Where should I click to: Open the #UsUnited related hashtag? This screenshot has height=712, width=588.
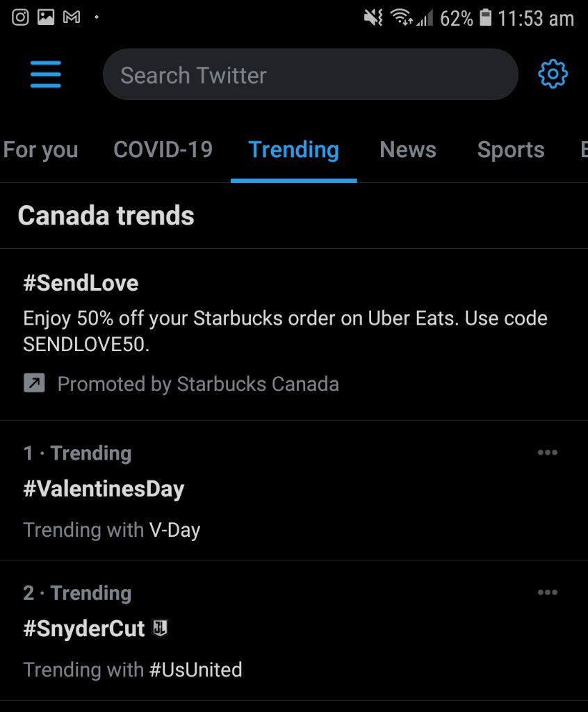196,670
